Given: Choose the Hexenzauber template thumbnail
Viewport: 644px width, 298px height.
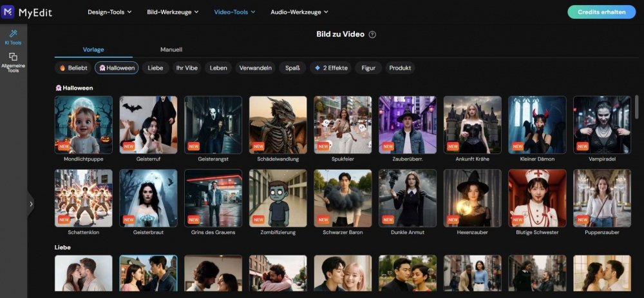Looking at the screenshot, I should [473, 198].
